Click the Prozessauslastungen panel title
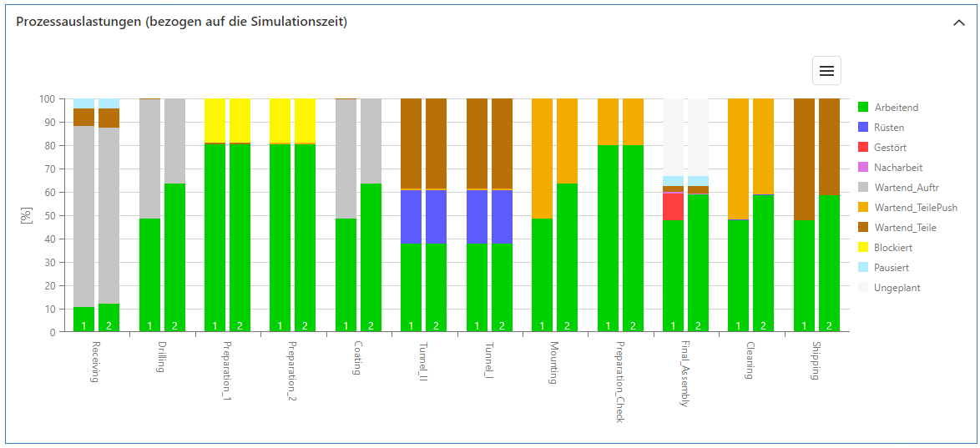 click(x=182, y=22)
